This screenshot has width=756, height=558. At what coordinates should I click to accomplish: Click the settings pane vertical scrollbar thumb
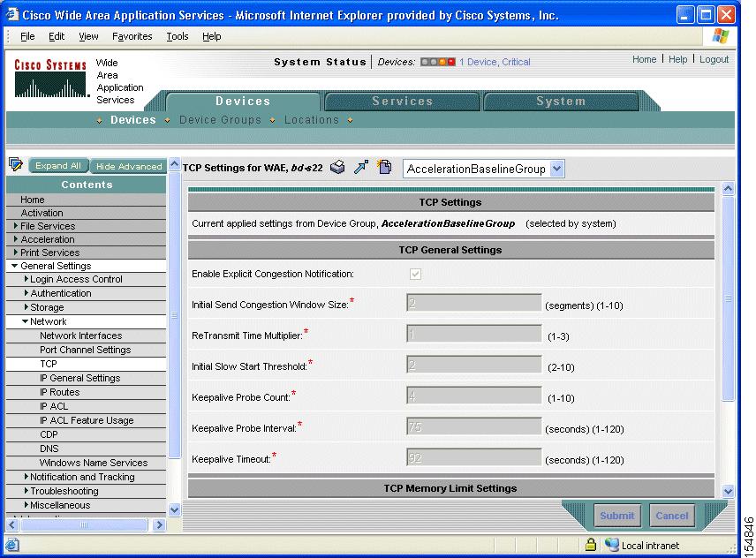point(728,298)
